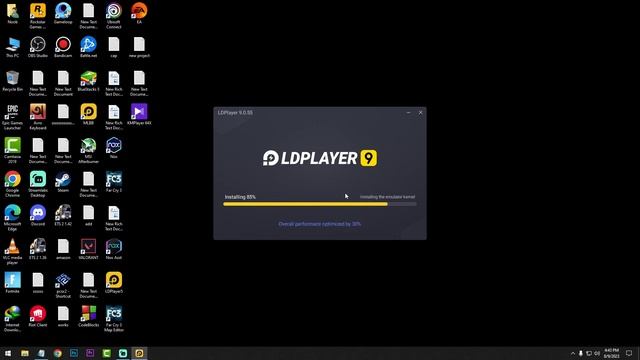Open Internet Download Manager desktop icon
Viewport: 640px width, 360px height.
point(12,319)
